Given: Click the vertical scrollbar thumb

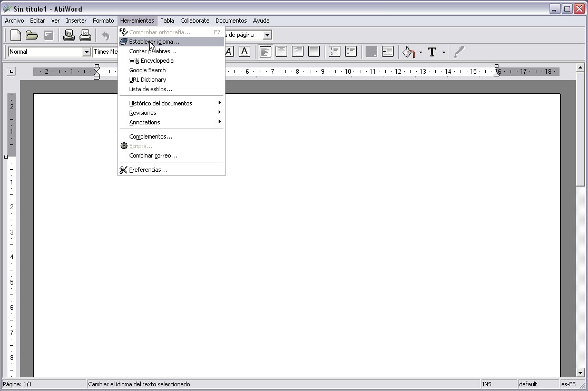Looking at the screenshot, I should (x=580, y=129).
